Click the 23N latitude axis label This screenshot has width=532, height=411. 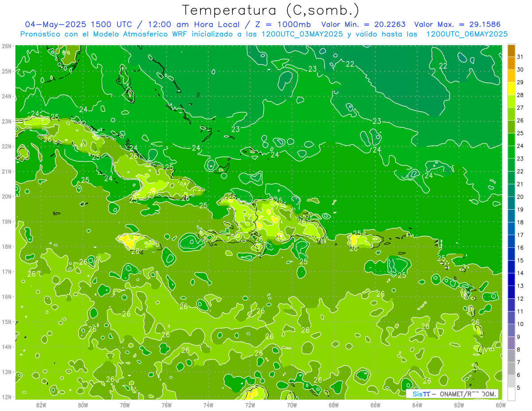click(x=7, y=121)
